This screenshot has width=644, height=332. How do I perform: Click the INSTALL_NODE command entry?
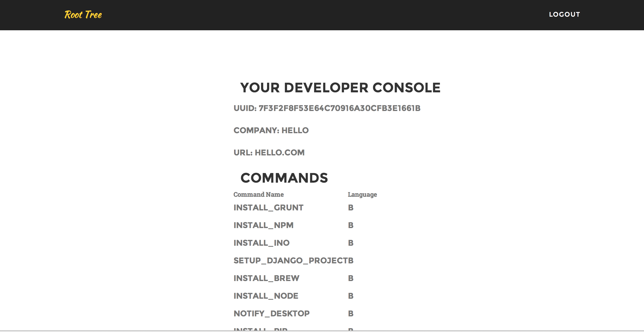[266, 296]
